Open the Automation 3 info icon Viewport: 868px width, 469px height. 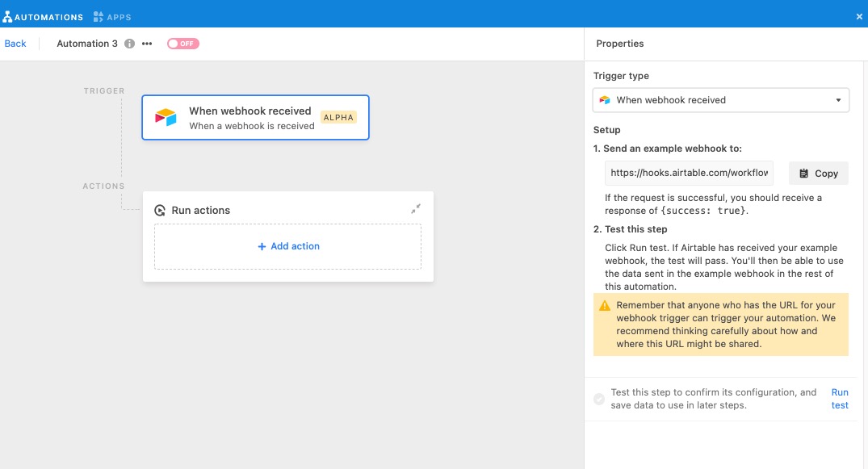[x=129, y=44]
